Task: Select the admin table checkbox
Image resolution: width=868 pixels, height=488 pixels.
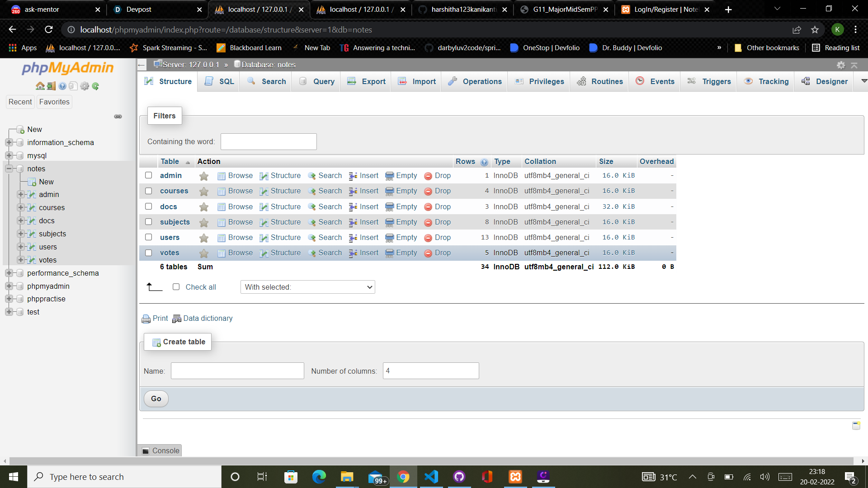Action: pyautogui.click(x=148, y=175)
